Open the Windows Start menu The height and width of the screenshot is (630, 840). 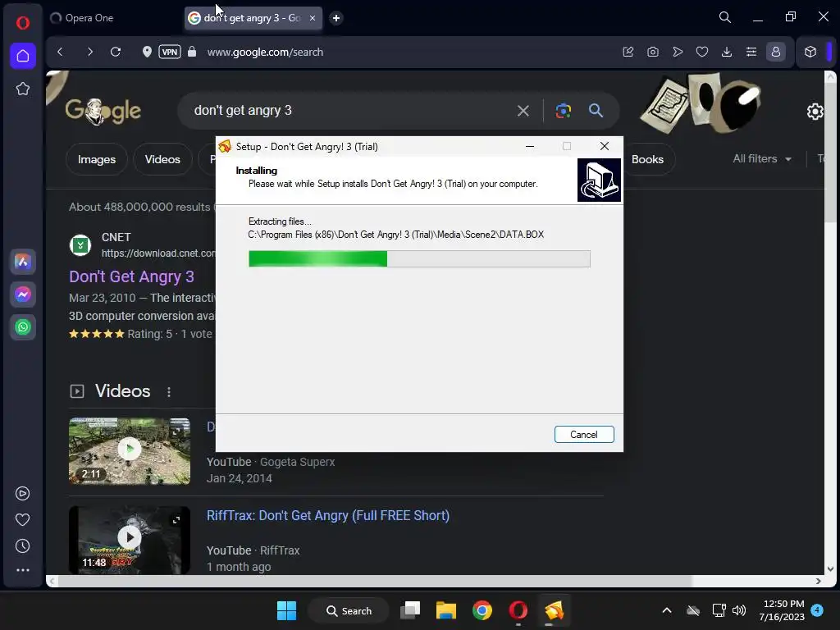[x=286, y=610]
